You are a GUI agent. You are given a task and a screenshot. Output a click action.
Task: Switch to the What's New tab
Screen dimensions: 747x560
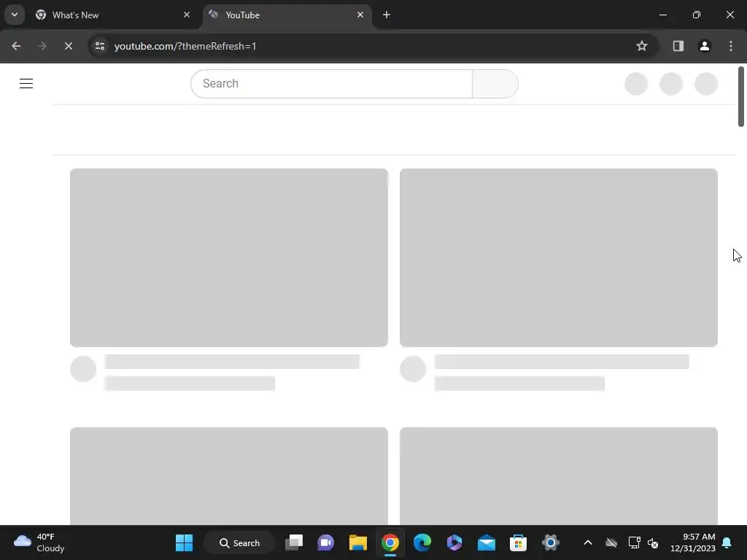point(113,15)
